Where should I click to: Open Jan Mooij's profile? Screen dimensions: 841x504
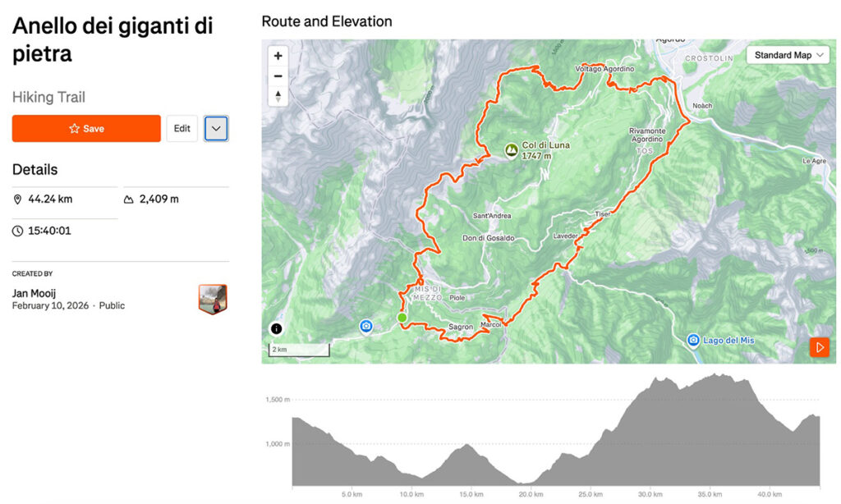(34, 293)
